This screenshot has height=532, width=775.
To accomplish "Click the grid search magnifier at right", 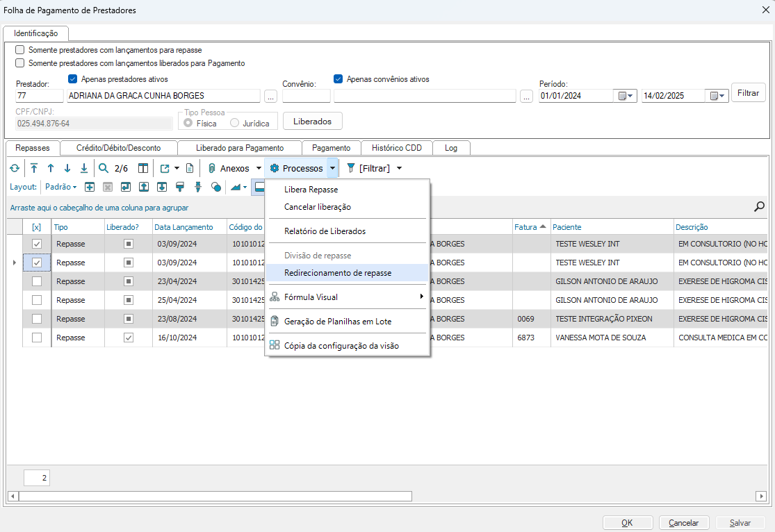I will [760, 206].
